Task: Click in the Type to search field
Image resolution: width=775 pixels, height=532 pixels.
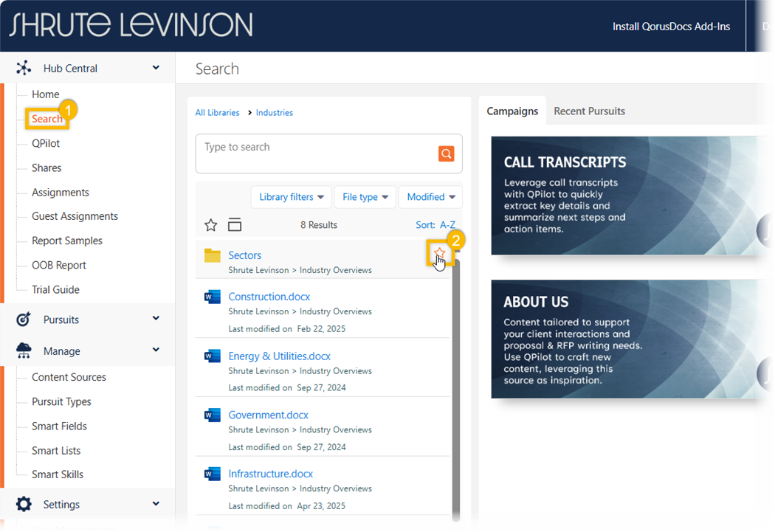Action: [x=314, y=153]
